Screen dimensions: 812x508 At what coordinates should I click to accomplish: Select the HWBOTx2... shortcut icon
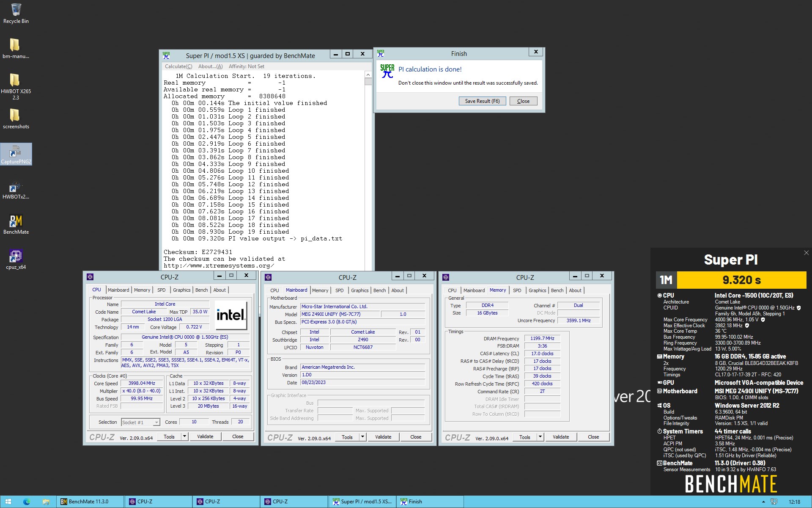16,189
